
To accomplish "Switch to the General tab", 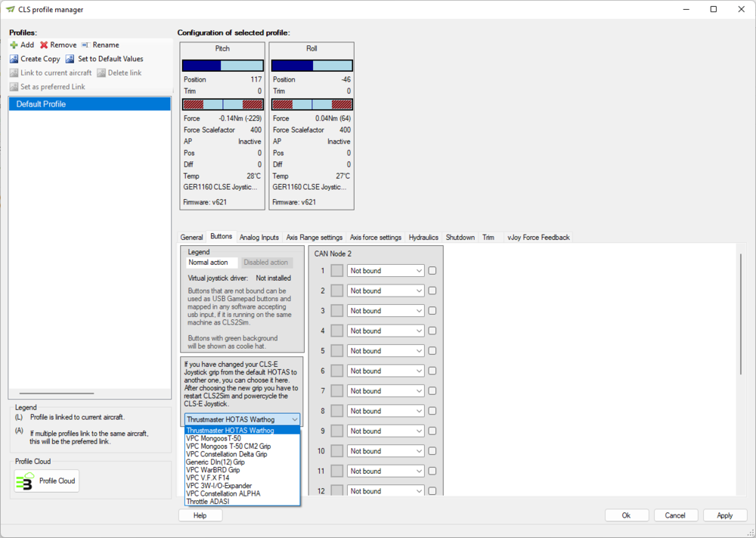I will click(x=191, y=238).
